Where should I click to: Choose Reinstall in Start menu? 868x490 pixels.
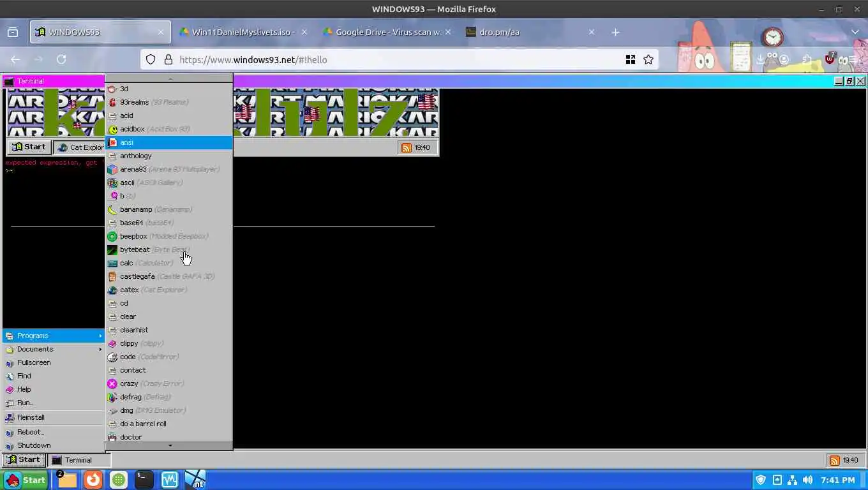click(54, 417)
